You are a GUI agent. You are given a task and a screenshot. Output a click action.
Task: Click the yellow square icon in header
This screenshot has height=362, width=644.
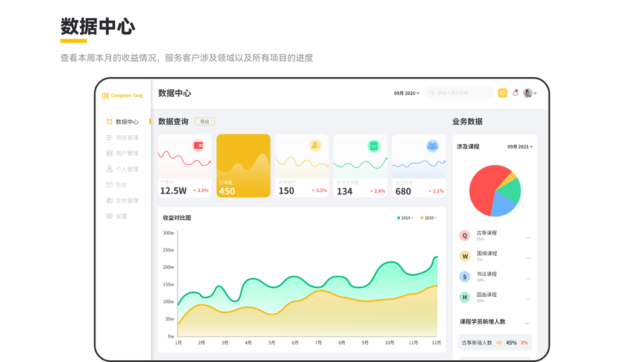(x=502, y=93)
